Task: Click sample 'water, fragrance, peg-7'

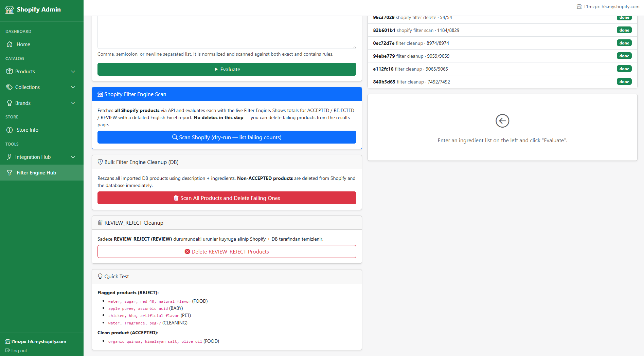Action: coord(135,323)
